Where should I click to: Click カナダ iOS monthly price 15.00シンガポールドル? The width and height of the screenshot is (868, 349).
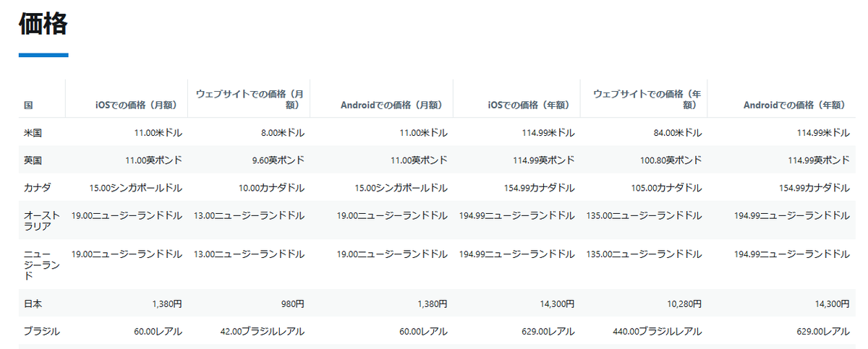(x=136, y=188)
